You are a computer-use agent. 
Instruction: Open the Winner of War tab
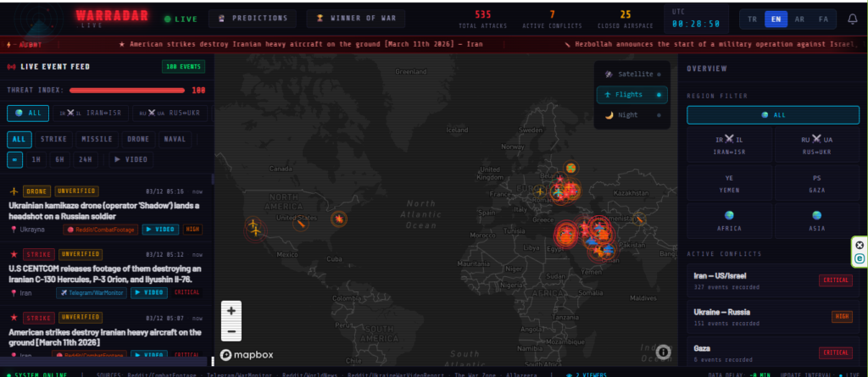point(355,19)
